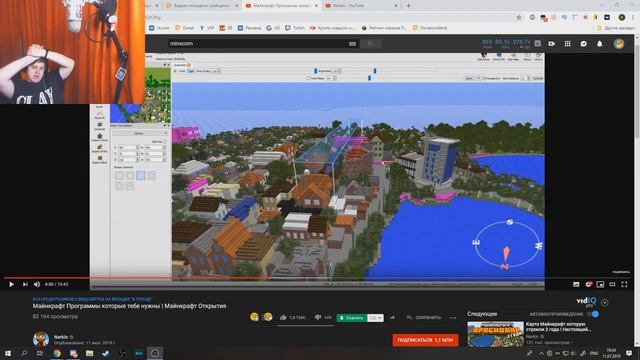
Task: Click red Подписаться subscribe button
Action: point(425,340)
